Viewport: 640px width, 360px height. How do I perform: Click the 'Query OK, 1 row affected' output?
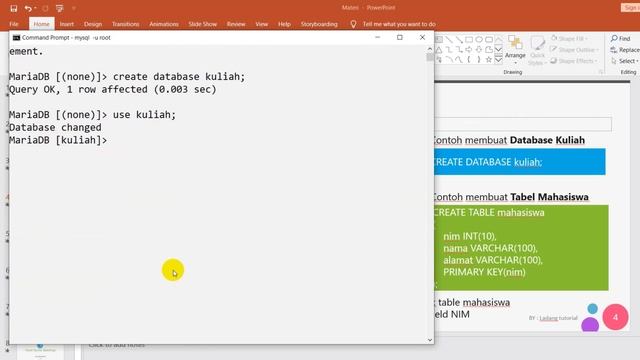[112, 89]
